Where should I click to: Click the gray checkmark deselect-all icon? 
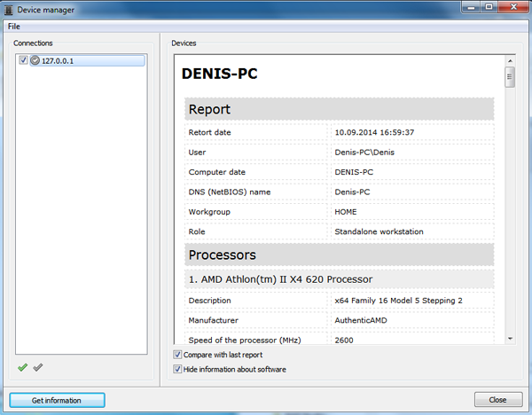click(38, 367)
